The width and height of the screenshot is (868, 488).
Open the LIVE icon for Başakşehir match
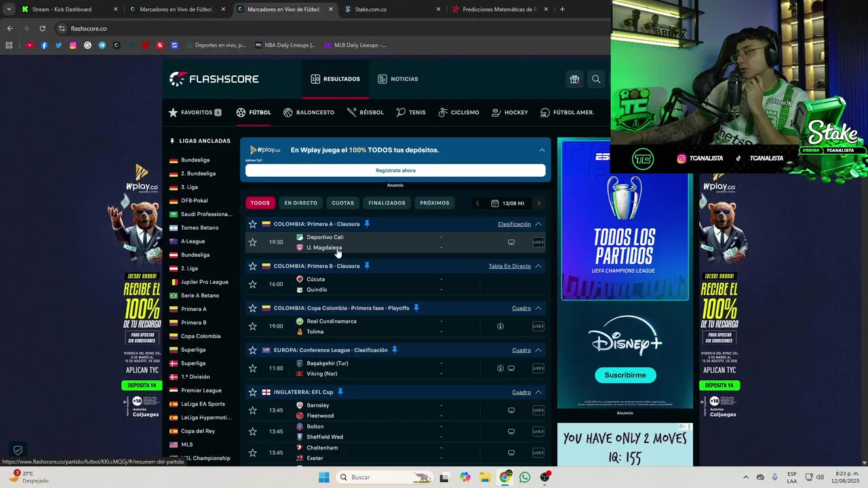[538, 368]
